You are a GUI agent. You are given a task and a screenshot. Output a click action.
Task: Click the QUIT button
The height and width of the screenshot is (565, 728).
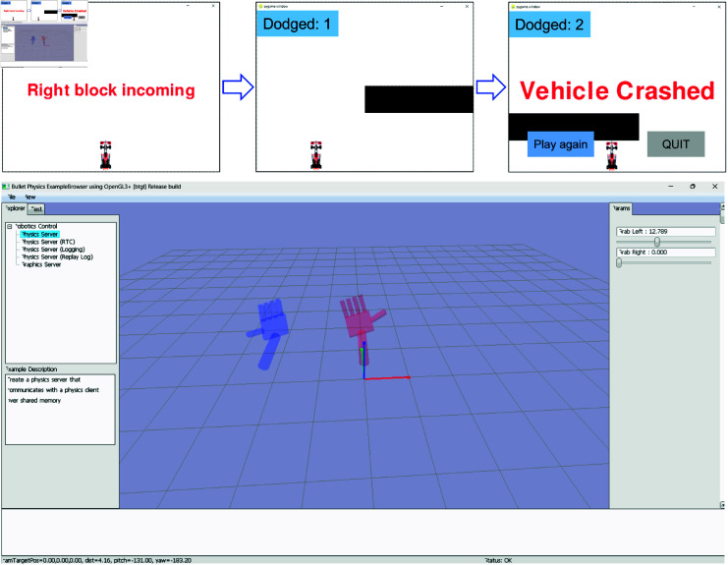(x=676, y=144)
